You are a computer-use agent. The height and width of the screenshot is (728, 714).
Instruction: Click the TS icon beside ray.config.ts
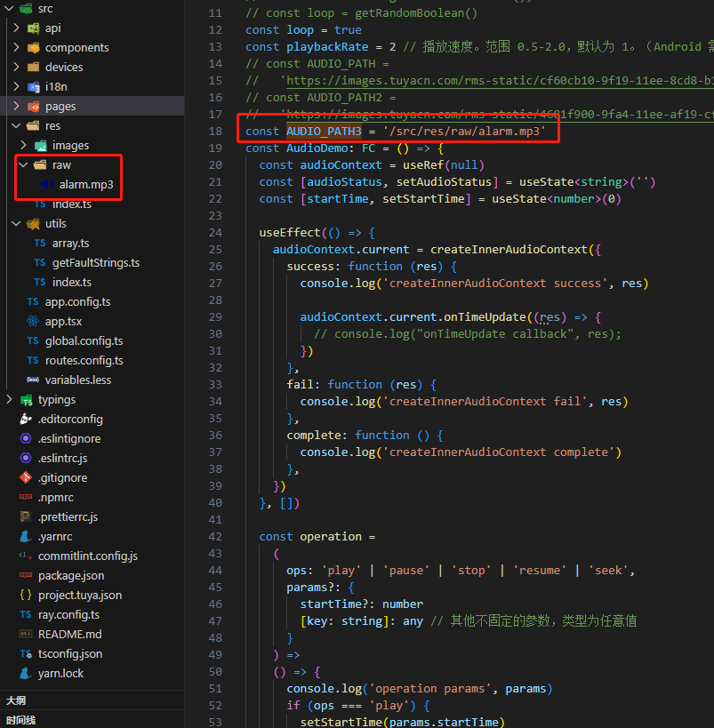tap(26, 615)
